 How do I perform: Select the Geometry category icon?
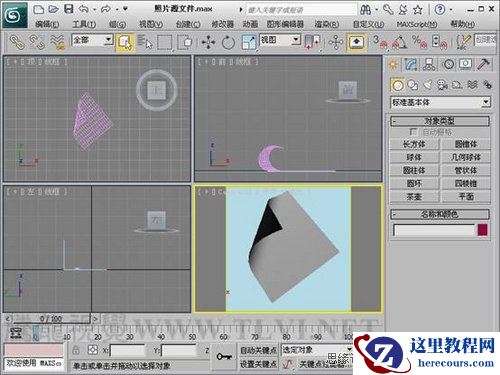397,85
